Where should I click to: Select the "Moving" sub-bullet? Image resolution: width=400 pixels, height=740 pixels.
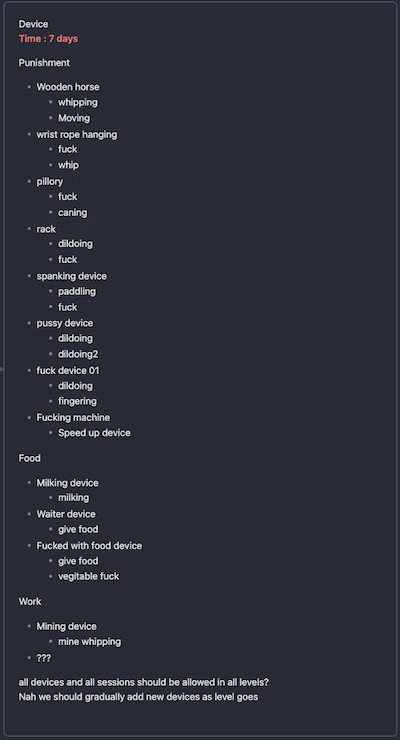74,118
